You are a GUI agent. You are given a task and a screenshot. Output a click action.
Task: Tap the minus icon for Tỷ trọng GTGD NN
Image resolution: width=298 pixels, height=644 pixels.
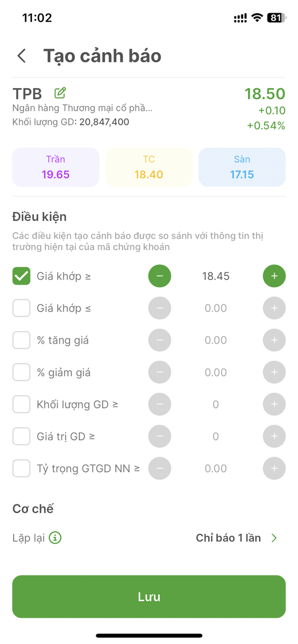click(159, 468)
